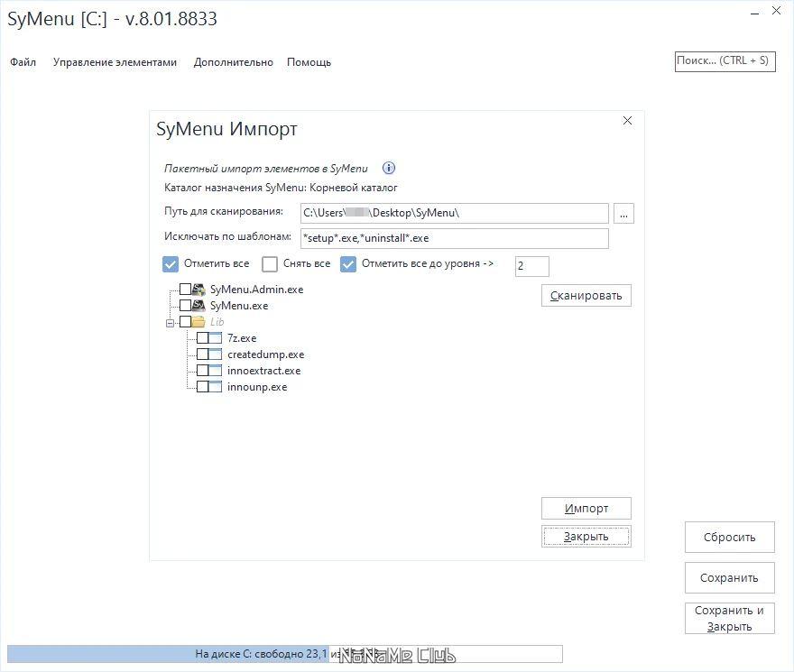The image size is (794, 672).
Task: Click the info icon beside batch import description
Action: 388,168
